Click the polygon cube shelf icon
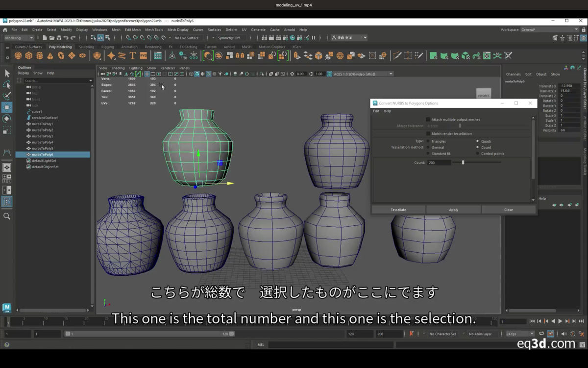The height and width of the screenshot is (368, 588). pyautogui.click(x=29, y=55)
